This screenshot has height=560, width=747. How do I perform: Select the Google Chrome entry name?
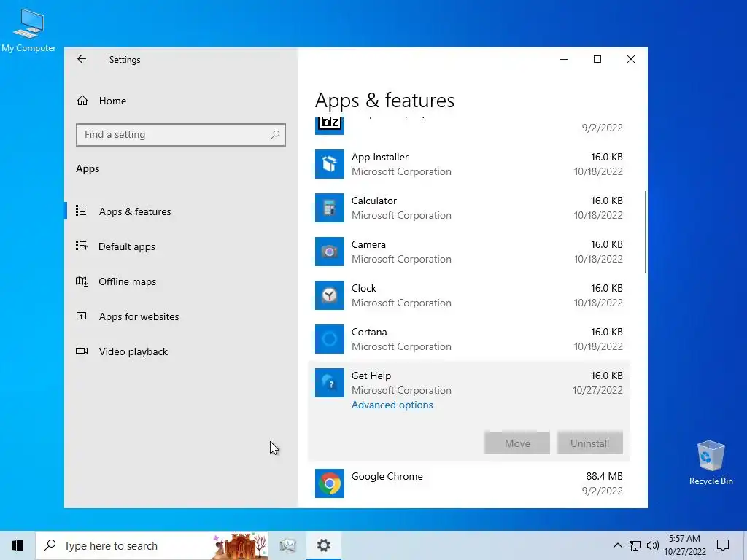coord(387,476)
